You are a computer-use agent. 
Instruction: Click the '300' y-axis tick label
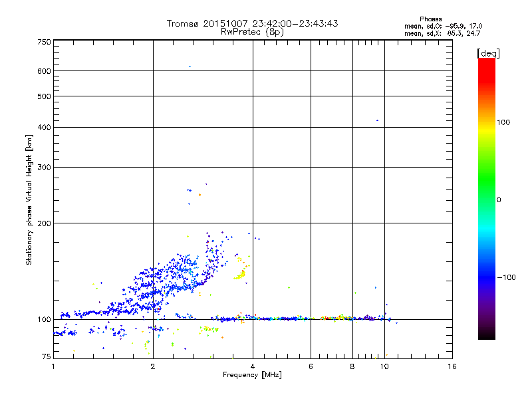[44, 167]
